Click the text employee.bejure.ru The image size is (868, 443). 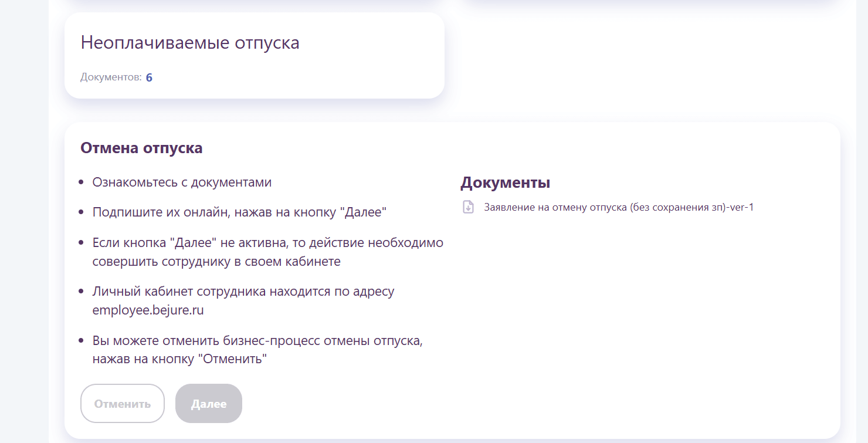(148, 310)
